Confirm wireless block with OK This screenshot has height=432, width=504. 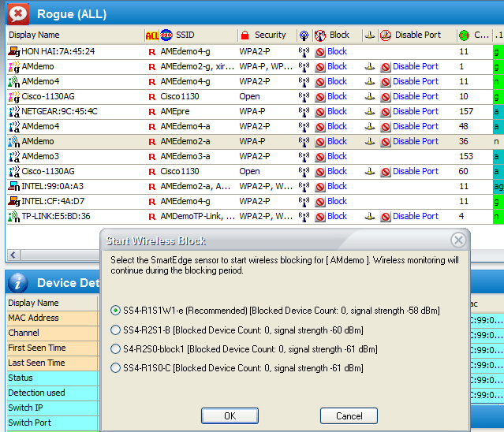click(230, 416)
